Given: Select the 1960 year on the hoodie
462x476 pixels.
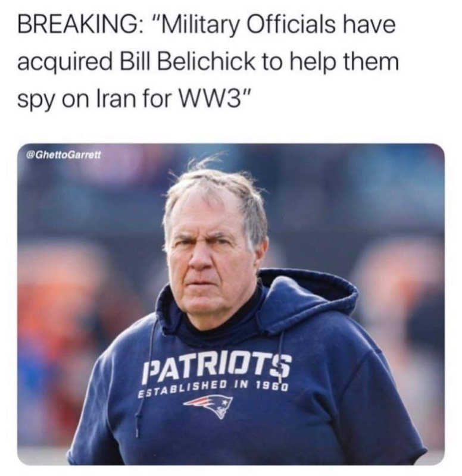Looking at the screenshot, I should (x=271, y=386).
